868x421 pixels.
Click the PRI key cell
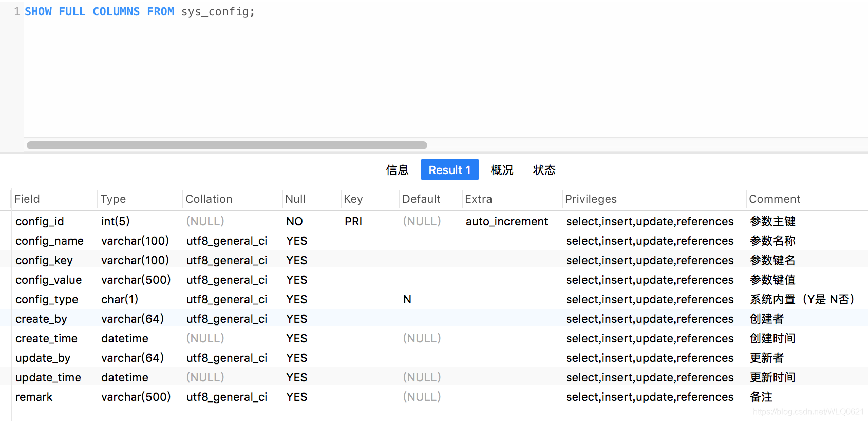click(353, 221)
